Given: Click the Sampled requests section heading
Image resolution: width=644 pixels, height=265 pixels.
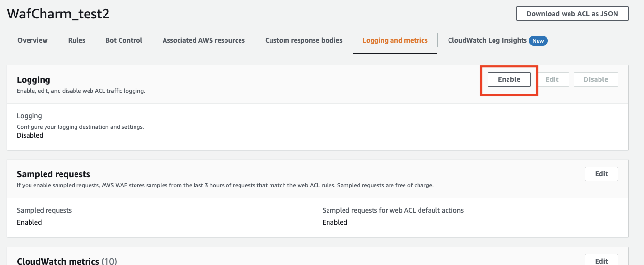Looking at the screenshot, I should coord(53,174).
